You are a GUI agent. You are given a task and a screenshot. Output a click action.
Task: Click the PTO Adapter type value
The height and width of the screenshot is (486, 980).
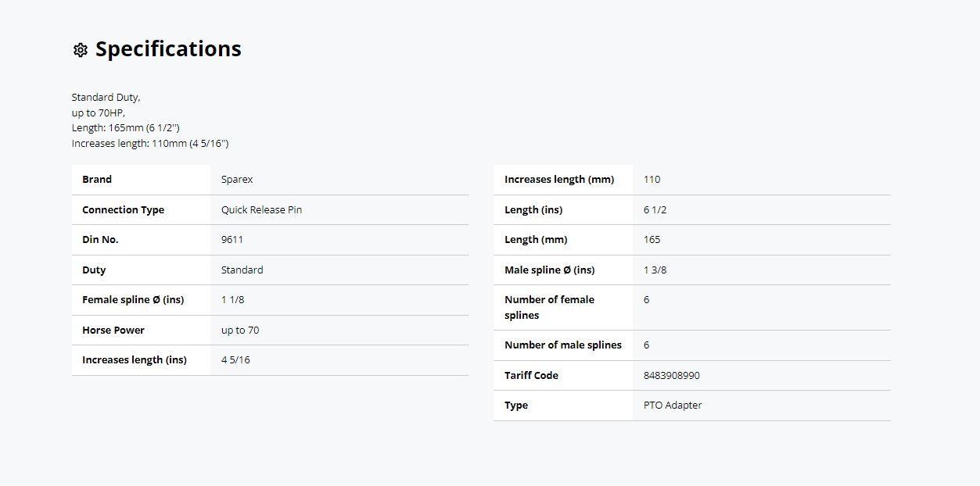pos(673,406)
